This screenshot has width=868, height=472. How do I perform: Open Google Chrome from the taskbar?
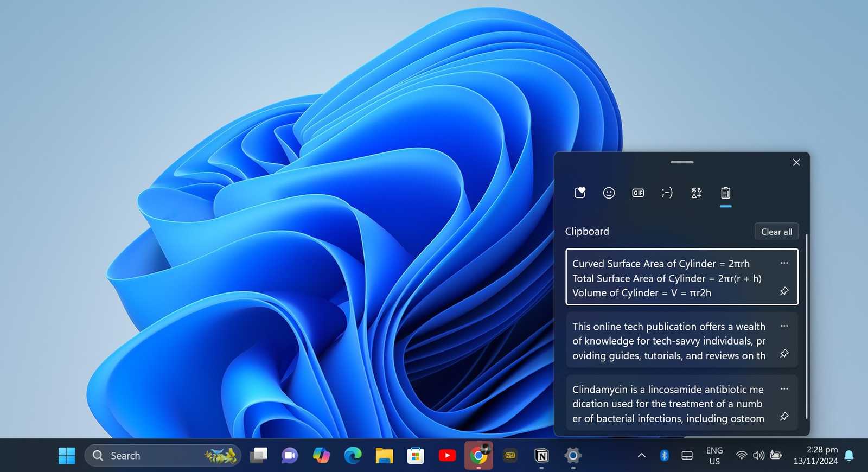(478, 455)
